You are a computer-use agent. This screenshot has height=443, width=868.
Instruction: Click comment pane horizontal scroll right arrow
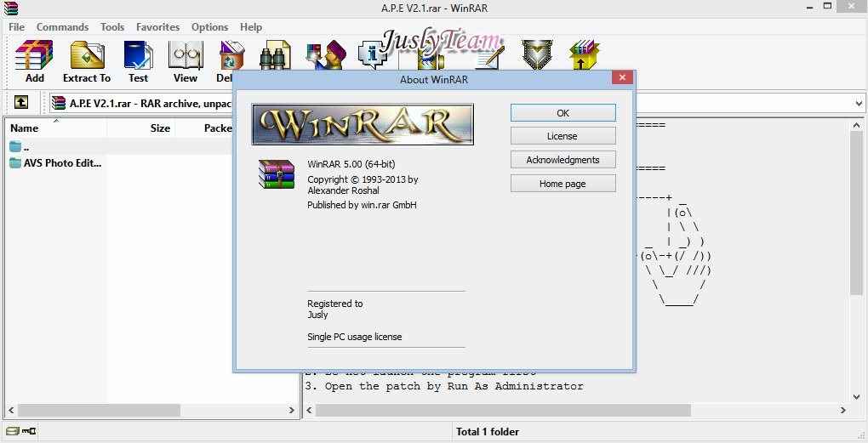tap(843, 411)
